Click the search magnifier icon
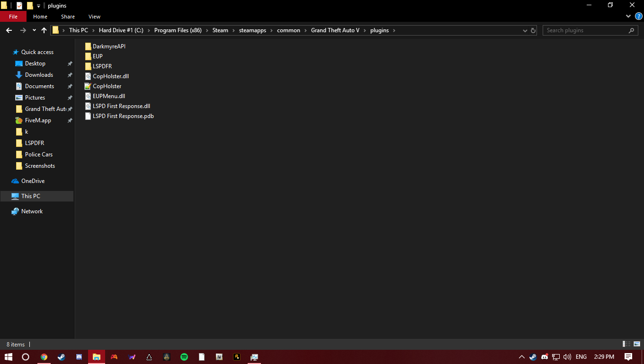 (x=631, y=30)
